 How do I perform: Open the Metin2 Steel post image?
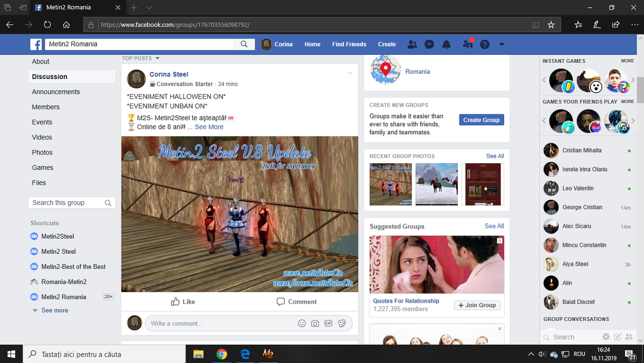click(239, 214)
